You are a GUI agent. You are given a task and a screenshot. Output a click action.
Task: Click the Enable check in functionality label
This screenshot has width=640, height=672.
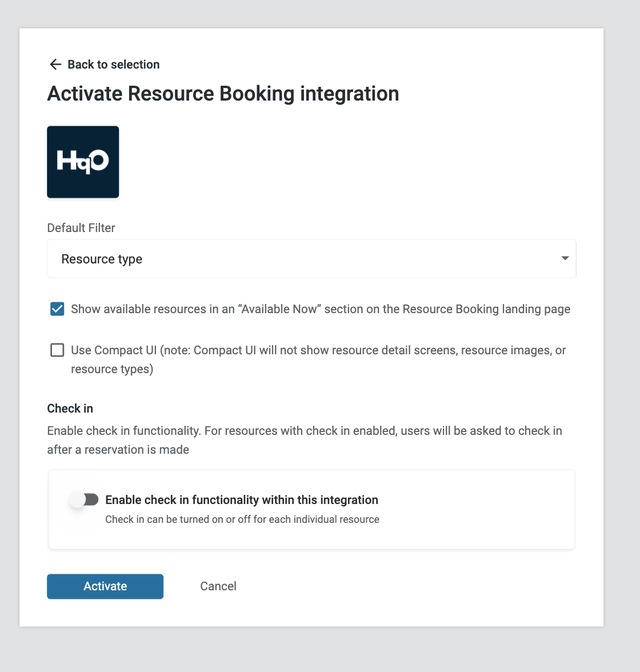click(x=242, y=499)
